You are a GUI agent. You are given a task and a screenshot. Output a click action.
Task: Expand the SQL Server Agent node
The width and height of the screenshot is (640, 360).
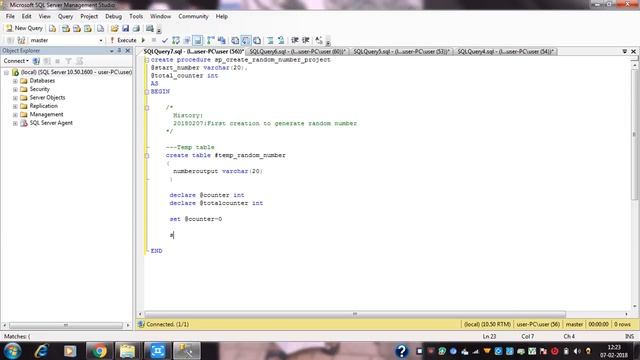tap(15, 123)
